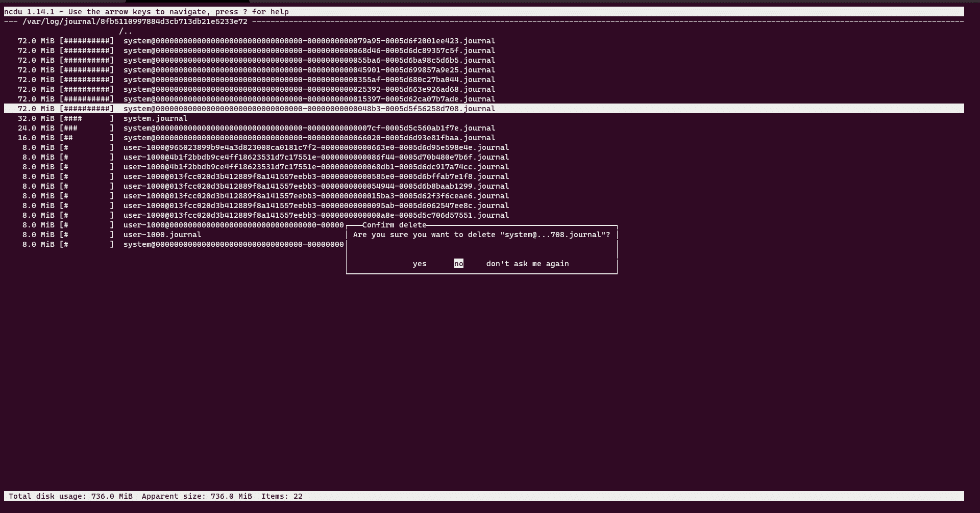Click the Total disk usage status bar
Image resolution: width=980 pixels, height=513 pixels.
(71, 496)
